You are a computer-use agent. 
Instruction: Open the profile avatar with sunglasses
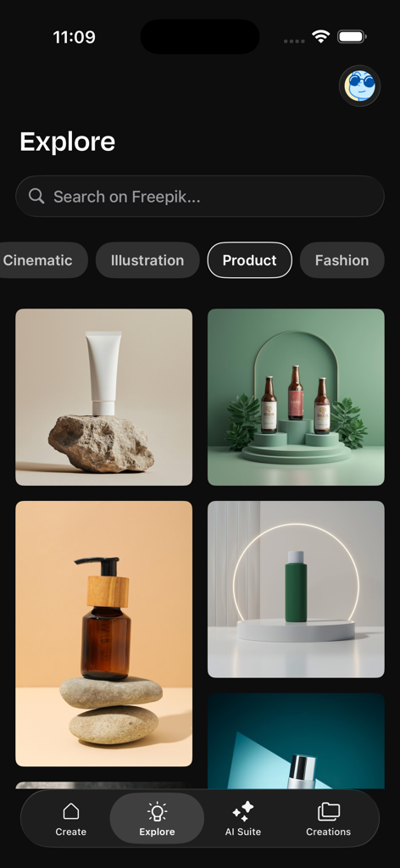pos(359,86)
